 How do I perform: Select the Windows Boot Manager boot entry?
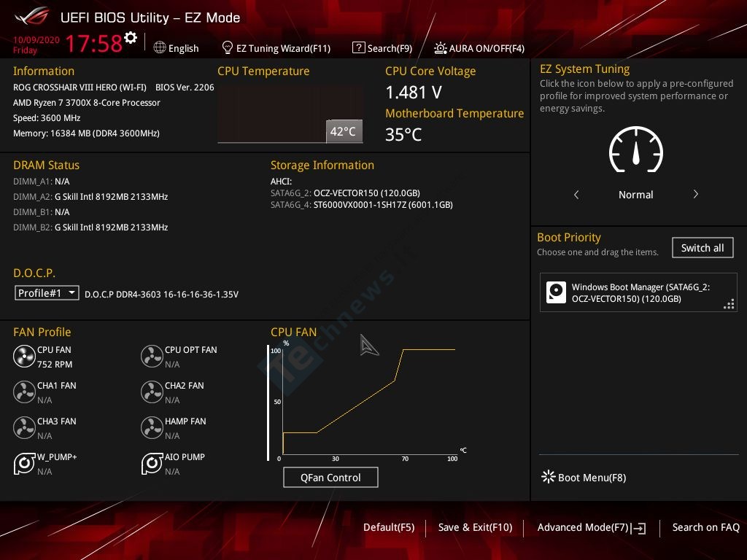638,292
